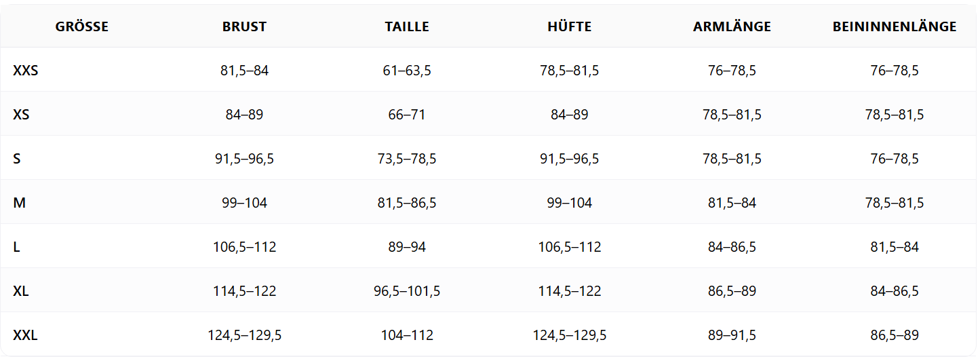Click the XL size row label
This screenshot has height=359, width=980.
21,291
